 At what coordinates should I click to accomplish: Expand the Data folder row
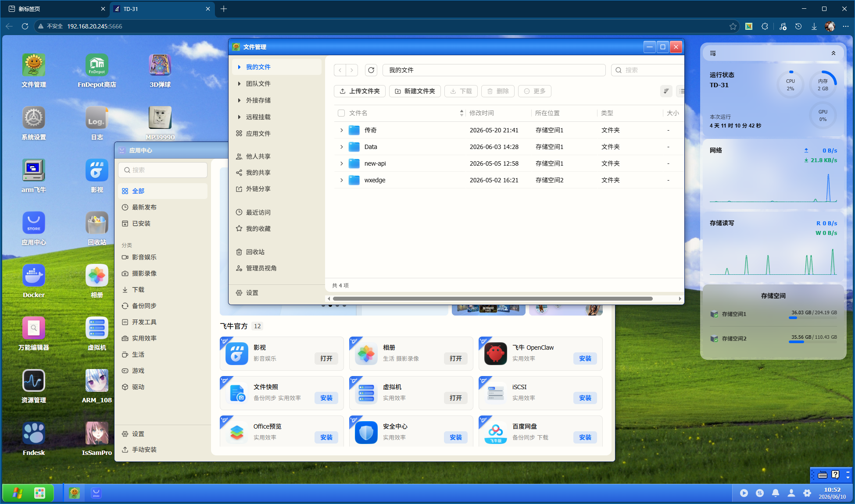coord(342,147)
